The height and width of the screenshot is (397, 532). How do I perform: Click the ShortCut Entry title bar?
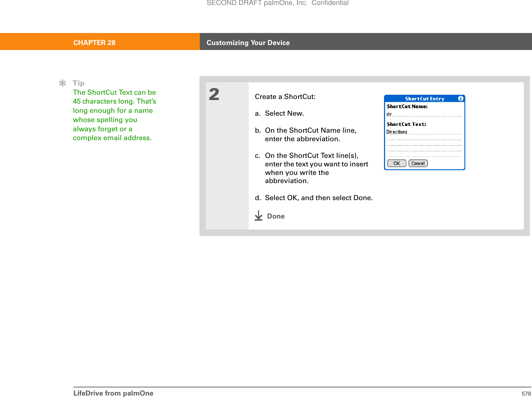424,99
